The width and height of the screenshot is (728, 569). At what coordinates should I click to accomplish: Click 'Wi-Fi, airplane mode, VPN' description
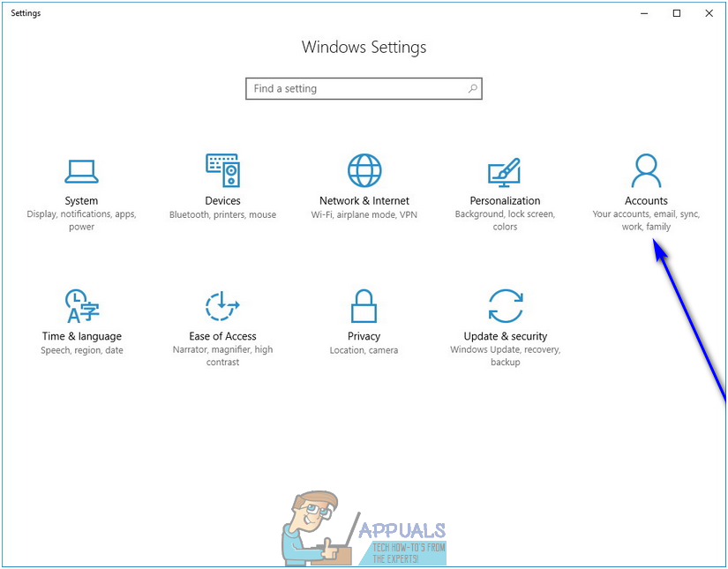[364, 214]
